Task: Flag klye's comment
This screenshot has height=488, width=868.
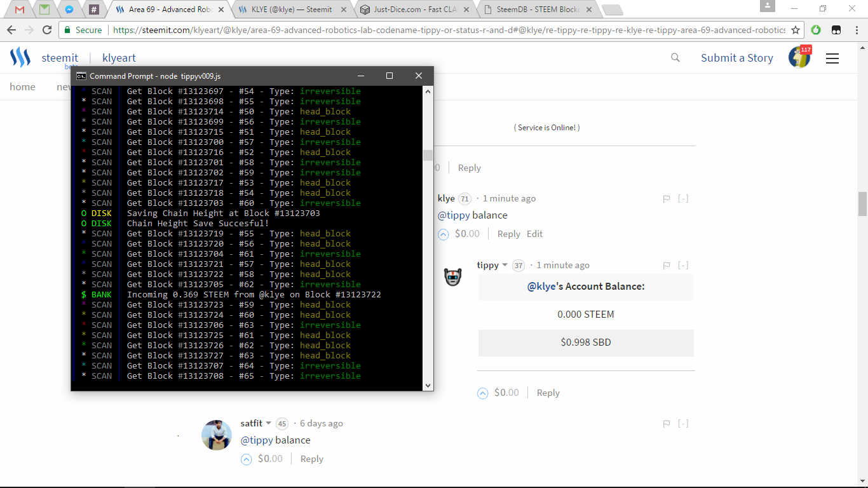Action: (667, 199)
